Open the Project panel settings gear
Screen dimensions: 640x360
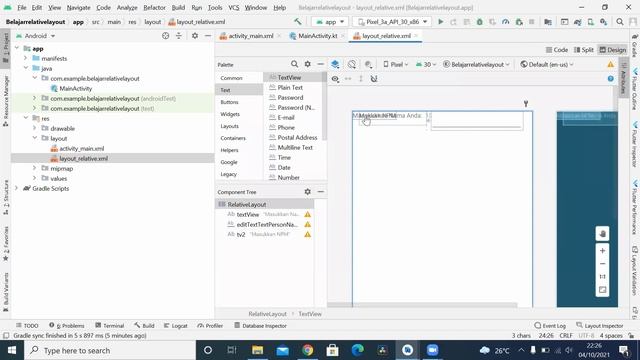point(195,36)
